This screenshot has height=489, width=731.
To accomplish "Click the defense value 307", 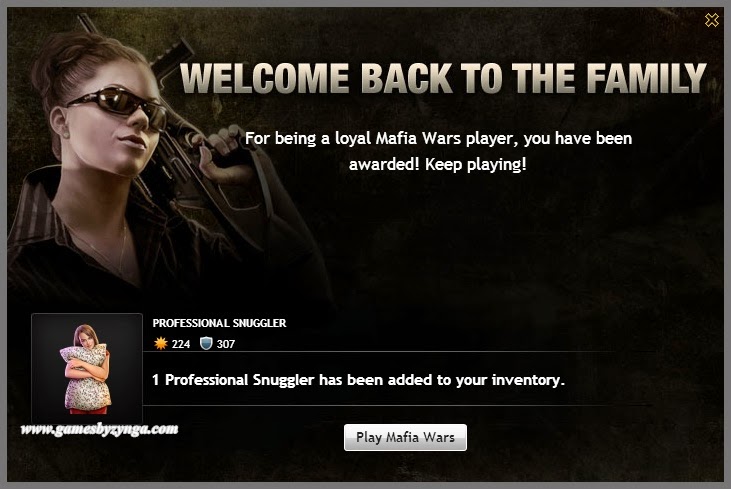I will [x=226, y=344].
